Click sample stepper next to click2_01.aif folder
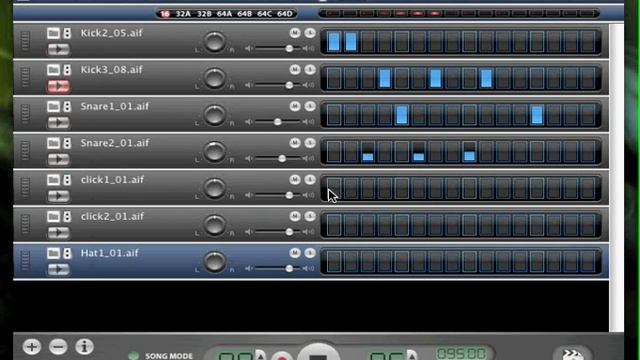The image size is (640, 360). click(x=67, y=217)
